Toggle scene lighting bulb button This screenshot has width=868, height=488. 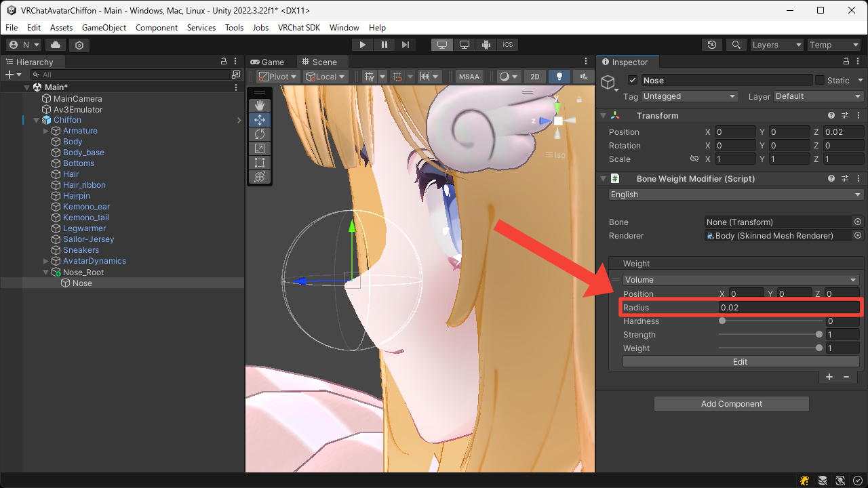point(559,77)
